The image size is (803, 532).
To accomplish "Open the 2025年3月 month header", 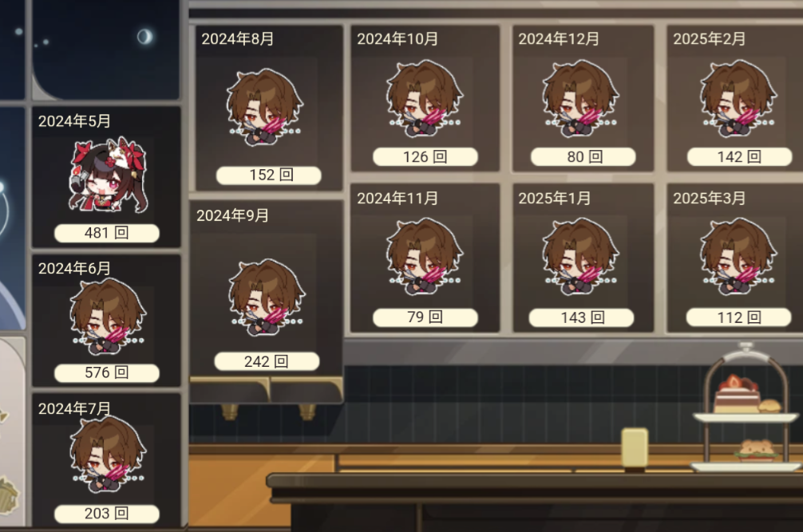I will point(709,198).
